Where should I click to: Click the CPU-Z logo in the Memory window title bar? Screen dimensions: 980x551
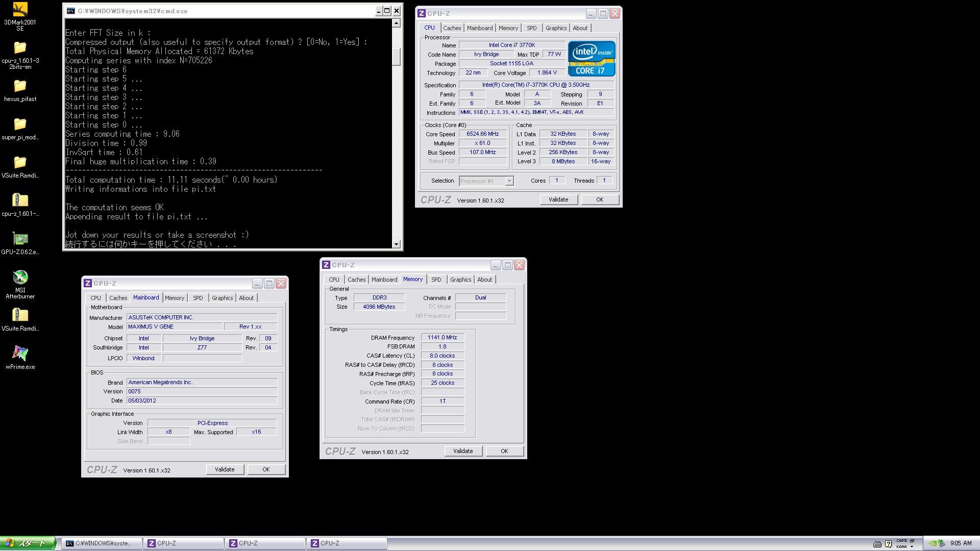(326, 265)
